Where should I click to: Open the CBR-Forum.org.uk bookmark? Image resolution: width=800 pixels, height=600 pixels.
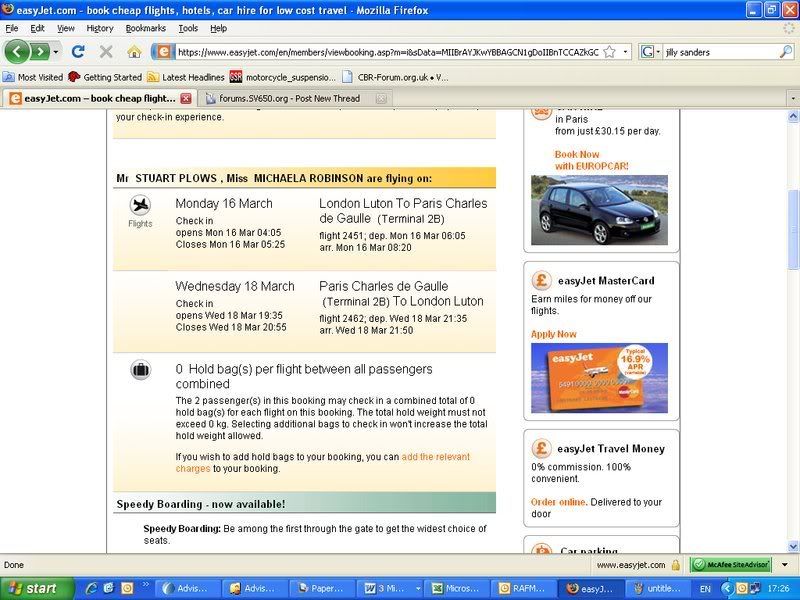coord(395,77)
